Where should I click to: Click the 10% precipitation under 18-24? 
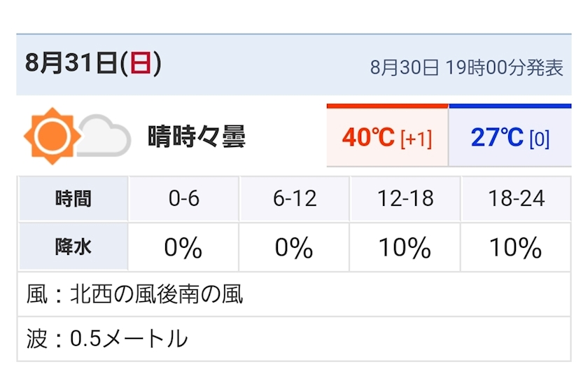pyautogui.click(x=516, y=247)
